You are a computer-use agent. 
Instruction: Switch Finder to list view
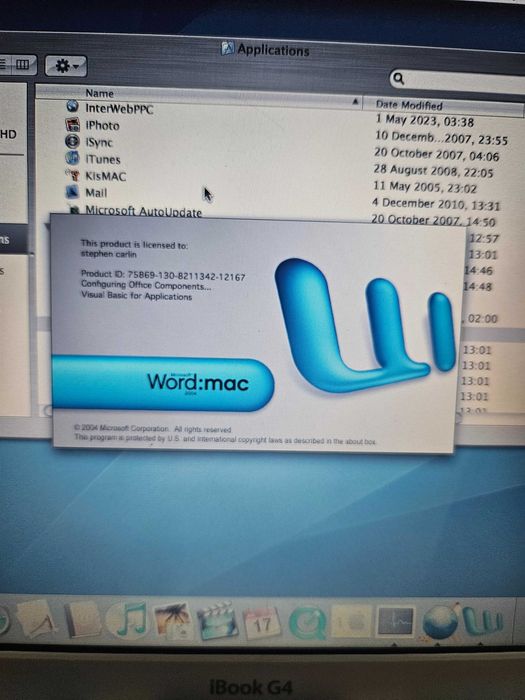coord(5,65)
